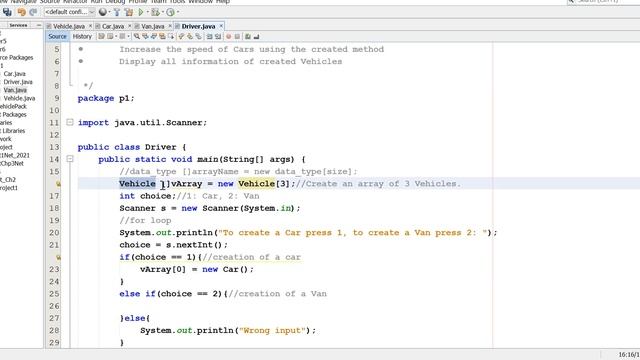
Task: Close the Van.java tab
Action: [x=169, y=26]
